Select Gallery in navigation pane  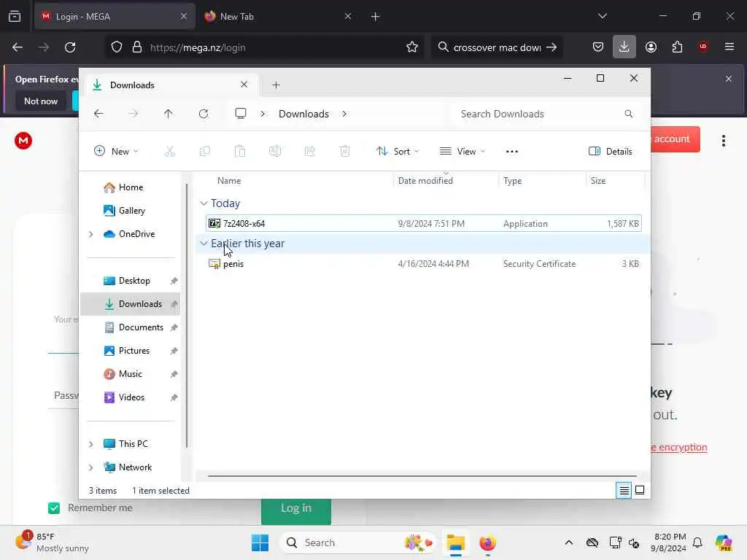point(130,211)
